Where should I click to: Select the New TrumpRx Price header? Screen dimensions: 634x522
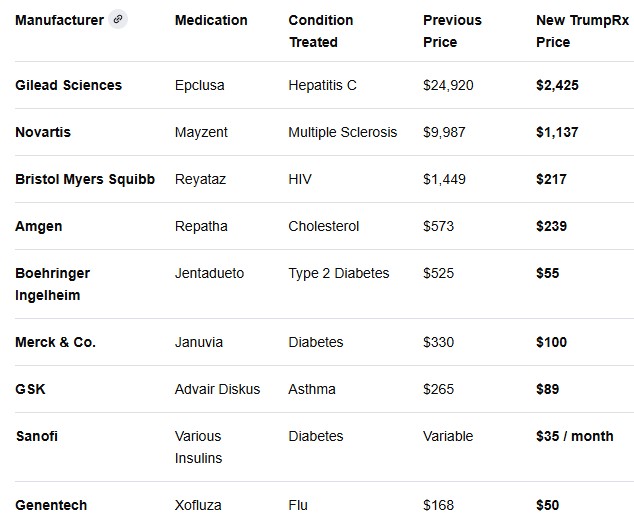(x=575, y=31)
